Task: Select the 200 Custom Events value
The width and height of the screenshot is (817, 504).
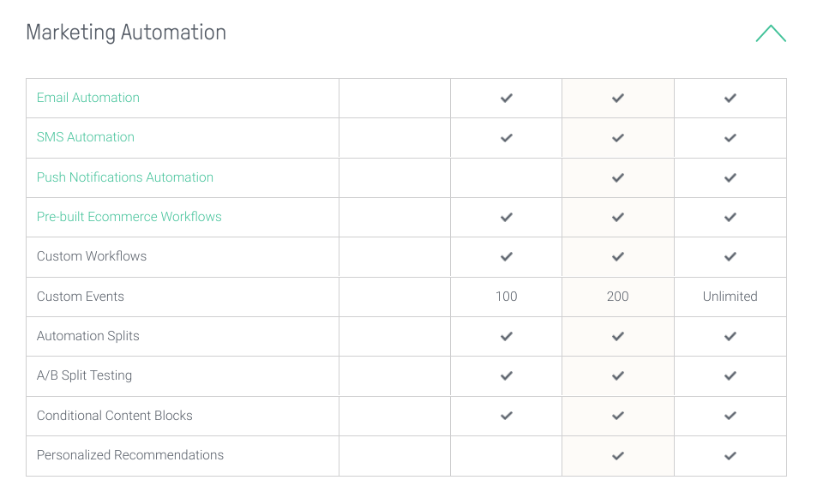Action: 617,297
